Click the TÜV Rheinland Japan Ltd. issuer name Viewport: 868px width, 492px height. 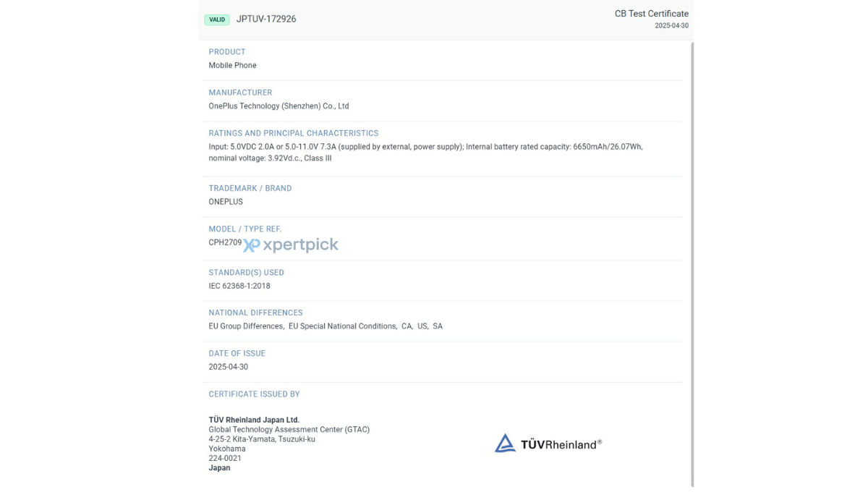[x=254, y=420]
